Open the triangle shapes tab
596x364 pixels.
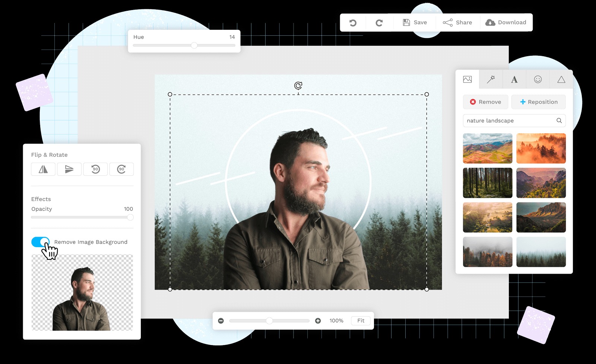[x=561, y=79]
